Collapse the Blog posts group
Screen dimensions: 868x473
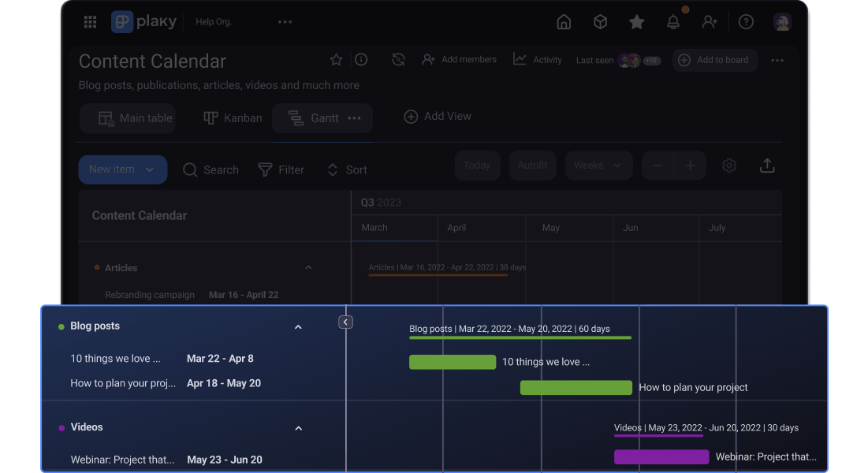(x=298, y=326)
